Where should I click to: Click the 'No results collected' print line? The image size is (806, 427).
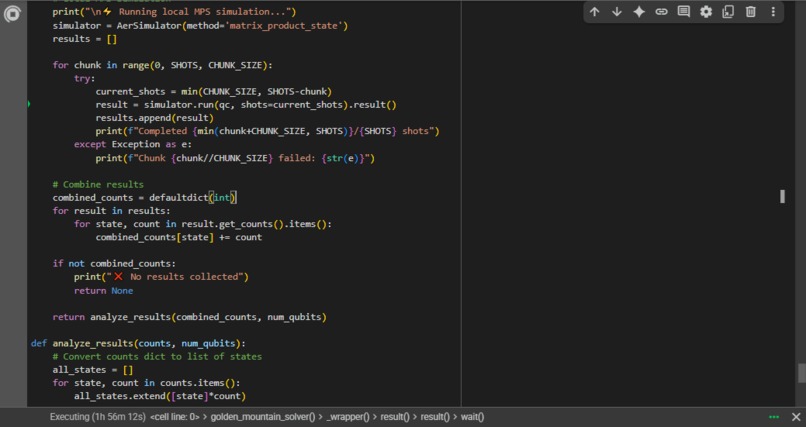(161, 277)
